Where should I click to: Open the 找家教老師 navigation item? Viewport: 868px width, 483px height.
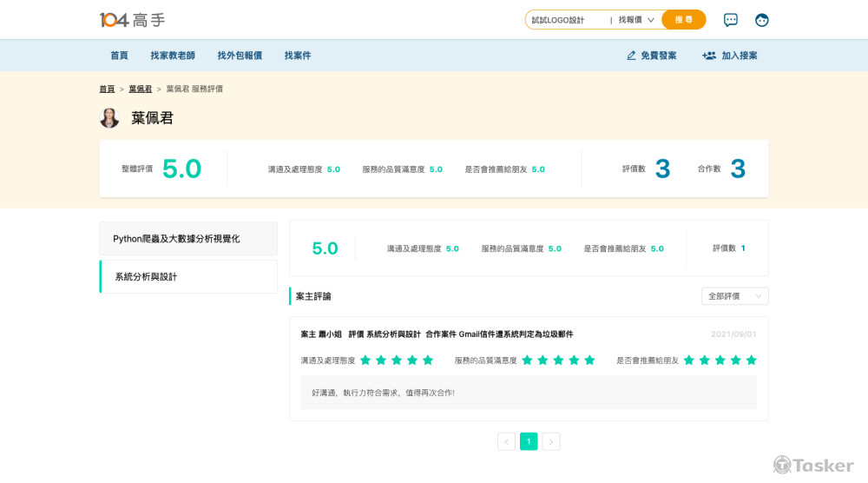click(173, 56)
